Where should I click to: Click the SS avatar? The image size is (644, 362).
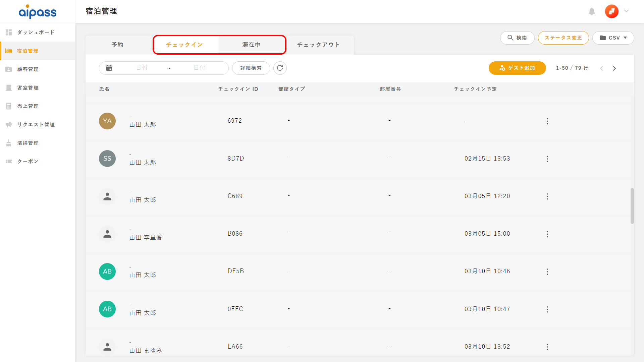pos(107,159)
